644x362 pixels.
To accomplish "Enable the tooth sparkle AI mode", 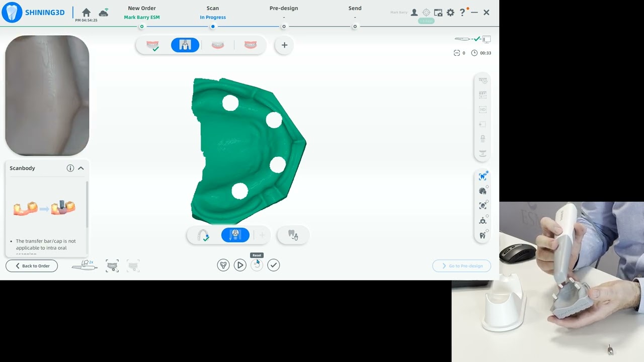I will (x=483, y=235).
